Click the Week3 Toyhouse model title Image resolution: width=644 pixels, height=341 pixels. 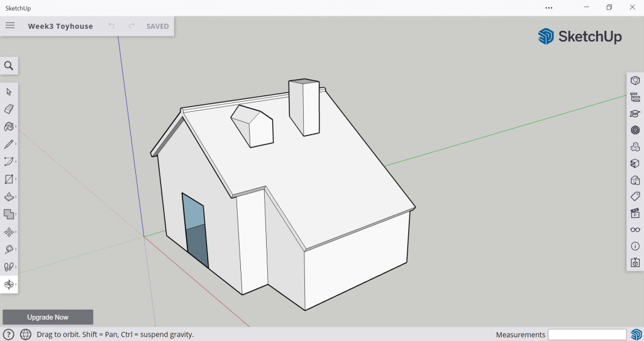60,26
